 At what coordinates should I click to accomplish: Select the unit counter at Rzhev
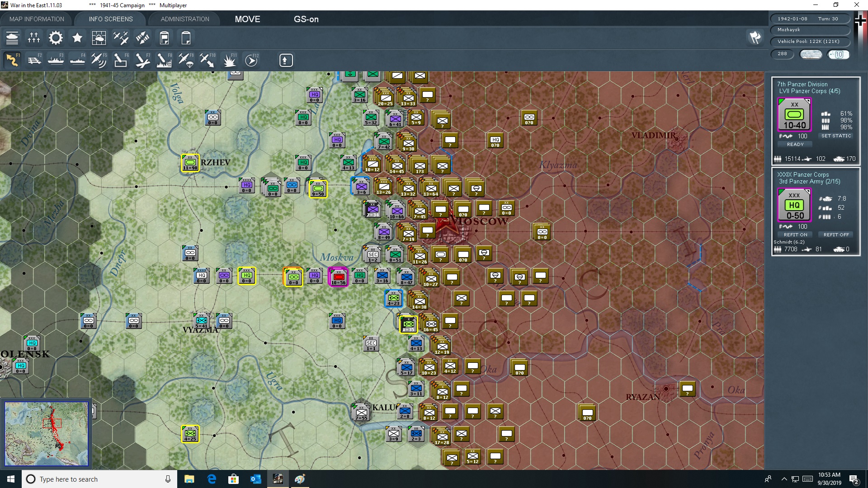[x=190, y=163]
